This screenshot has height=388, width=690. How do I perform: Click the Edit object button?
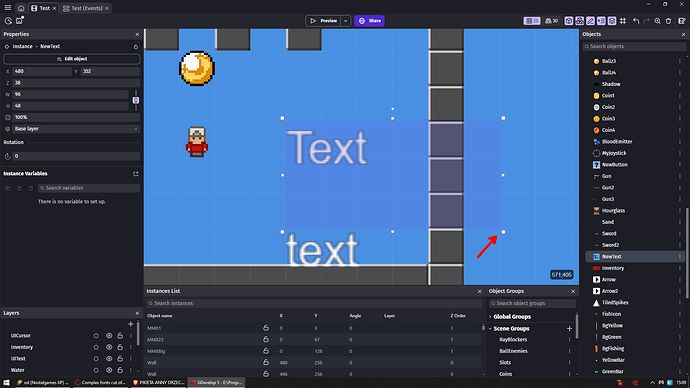coord(72,59)
